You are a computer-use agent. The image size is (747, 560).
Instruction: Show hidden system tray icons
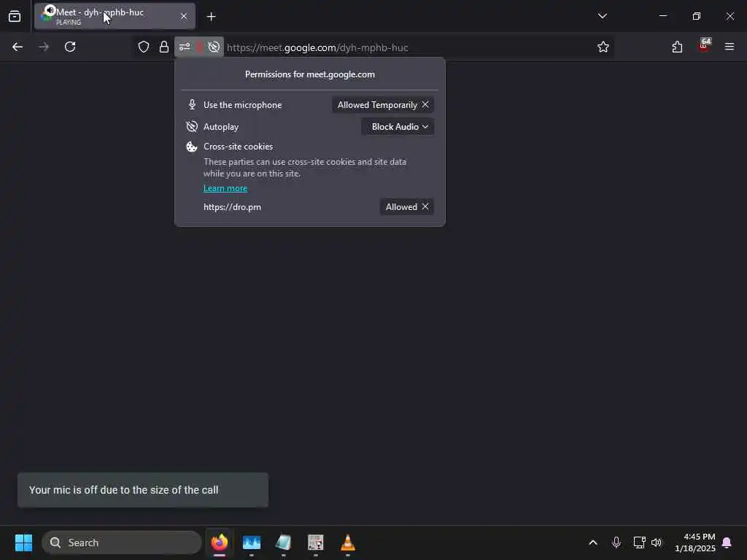[x=593, y=542]
